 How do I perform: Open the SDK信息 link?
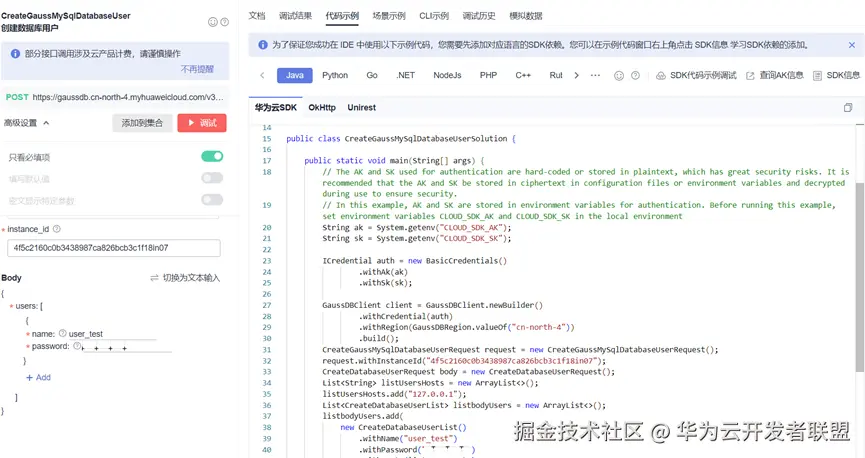click(x=836, y=76)
